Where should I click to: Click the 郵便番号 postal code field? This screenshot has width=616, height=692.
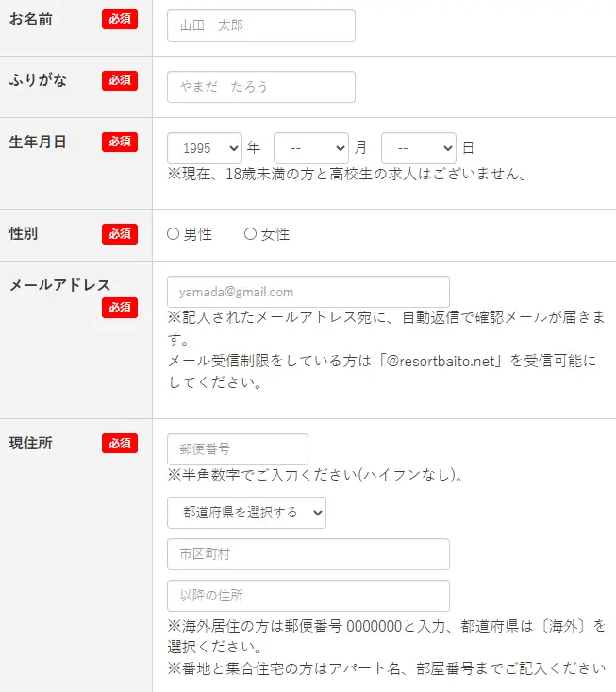(x=238, y=449)
